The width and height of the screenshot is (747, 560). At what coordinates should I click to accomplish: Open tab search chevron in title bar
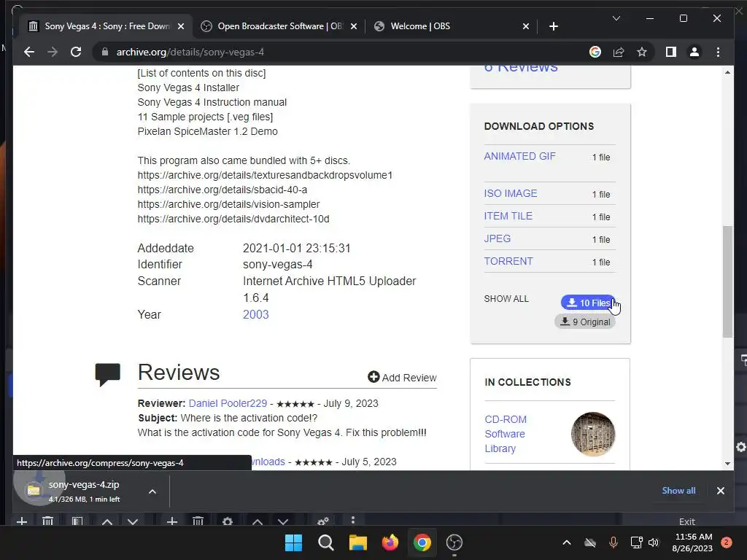[616, 18]
